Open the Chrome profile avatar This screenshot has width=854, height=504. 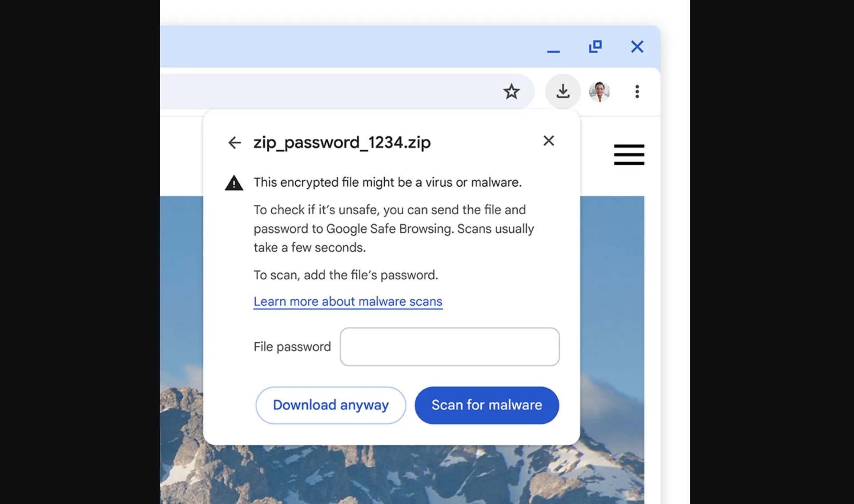599,92
